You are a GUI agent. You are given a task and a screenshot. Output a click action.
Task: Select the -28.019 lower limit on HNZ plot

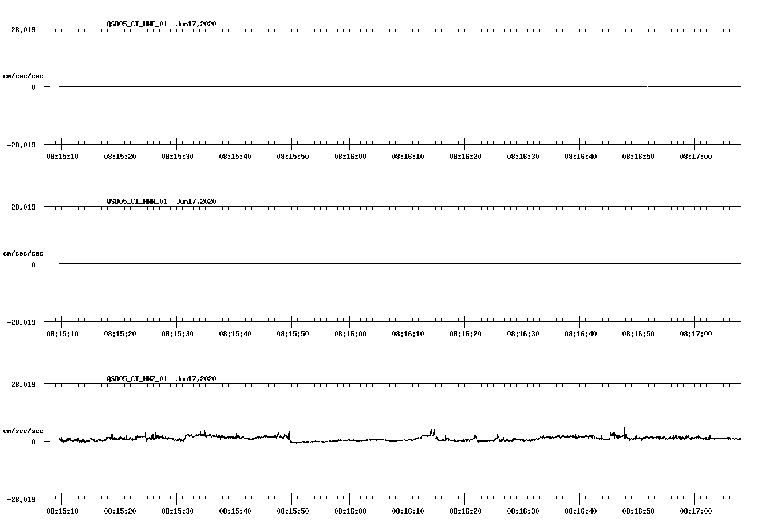pyautogui.click(x=21, y=499)
